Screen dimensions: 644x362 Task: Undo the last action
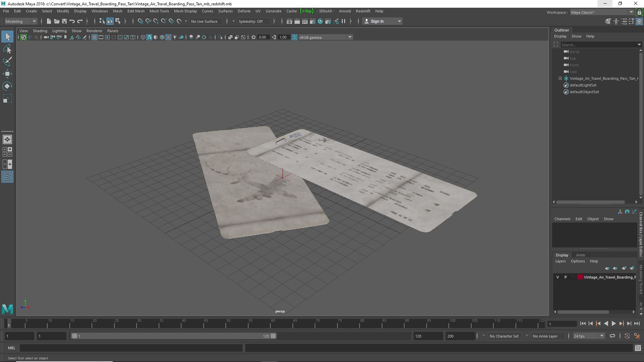pos(72,21)
